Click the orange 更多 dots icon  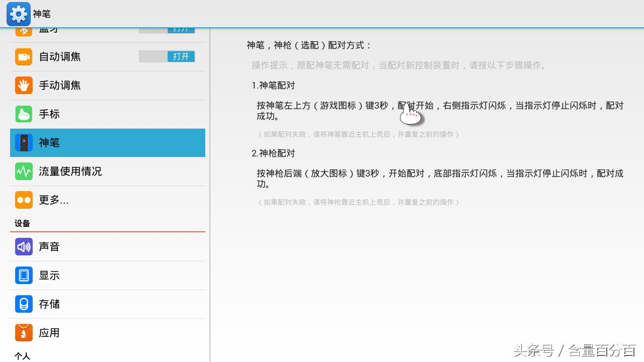[24, 200]
